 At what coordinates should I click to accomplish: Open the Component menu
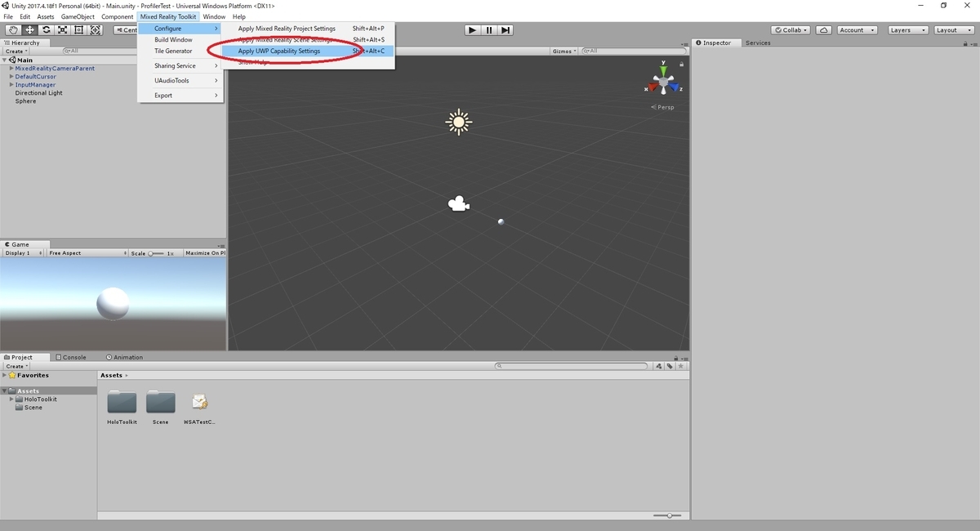pyautogui.click(x=118, y=16)
